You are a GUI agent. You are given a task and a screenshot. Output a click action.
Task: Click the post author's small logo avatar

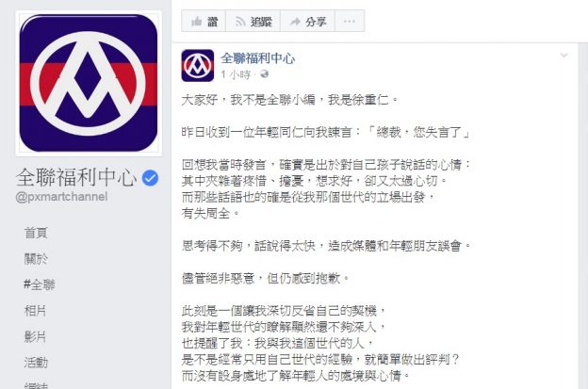pos(198,65)
